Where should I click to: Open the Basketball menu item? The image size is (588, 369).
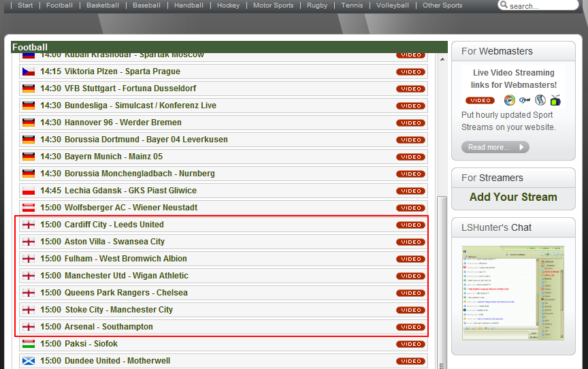pyautogui.click(x=102, y=5)
